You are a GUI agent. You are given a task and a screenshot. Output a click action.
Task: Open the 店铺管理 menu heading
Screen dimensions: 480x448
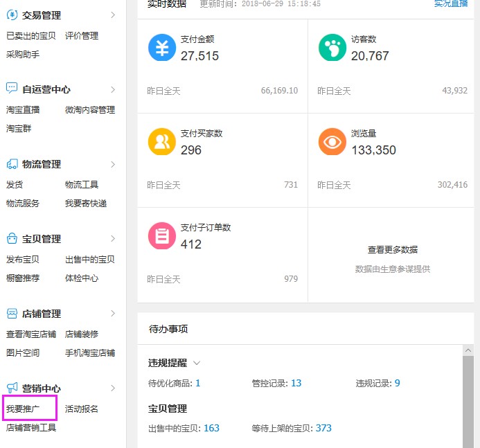coord(42,314)
